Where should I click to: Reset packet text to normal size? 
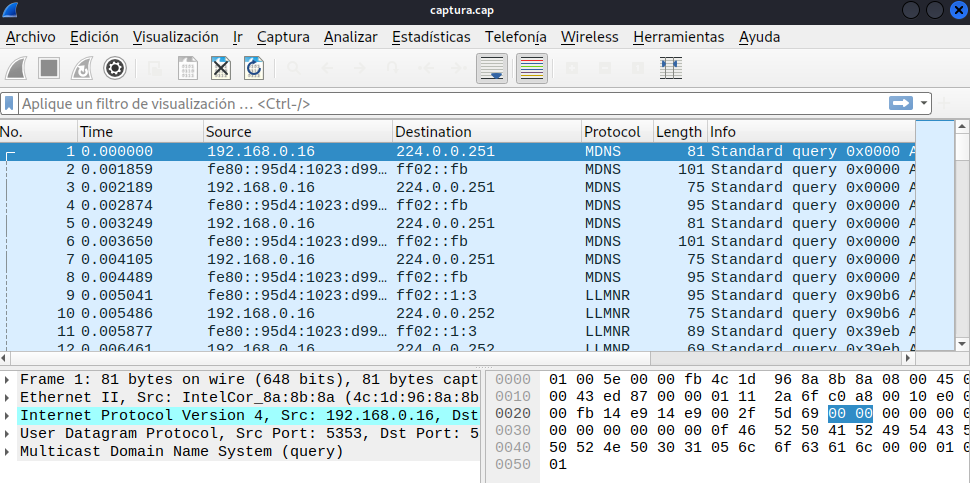(x=638, y=68)
